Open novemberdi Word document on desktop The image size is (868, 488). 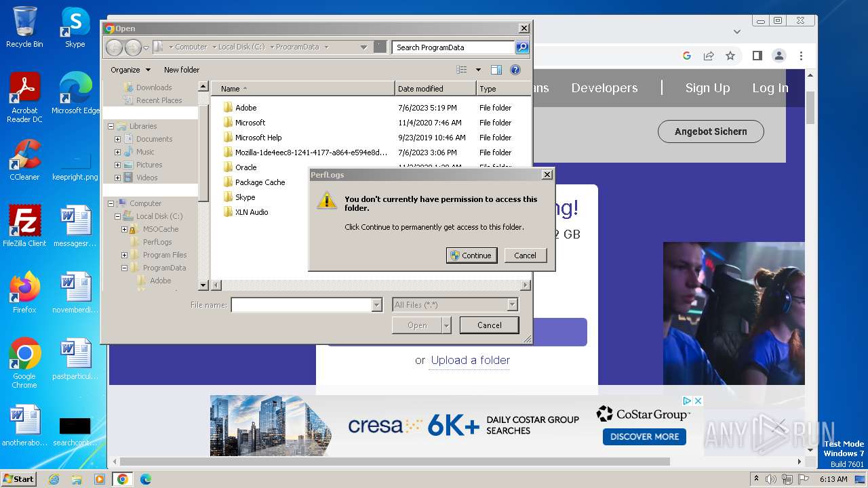pos(75,293)
